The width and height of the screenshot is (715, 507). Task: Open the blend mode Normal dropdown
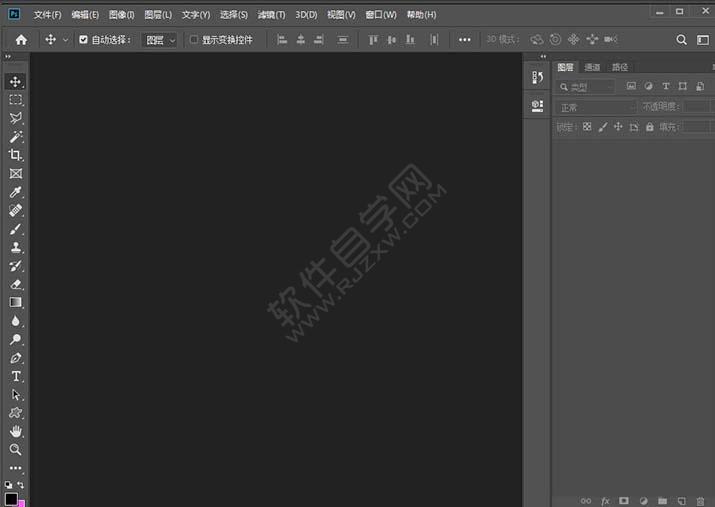596,108
